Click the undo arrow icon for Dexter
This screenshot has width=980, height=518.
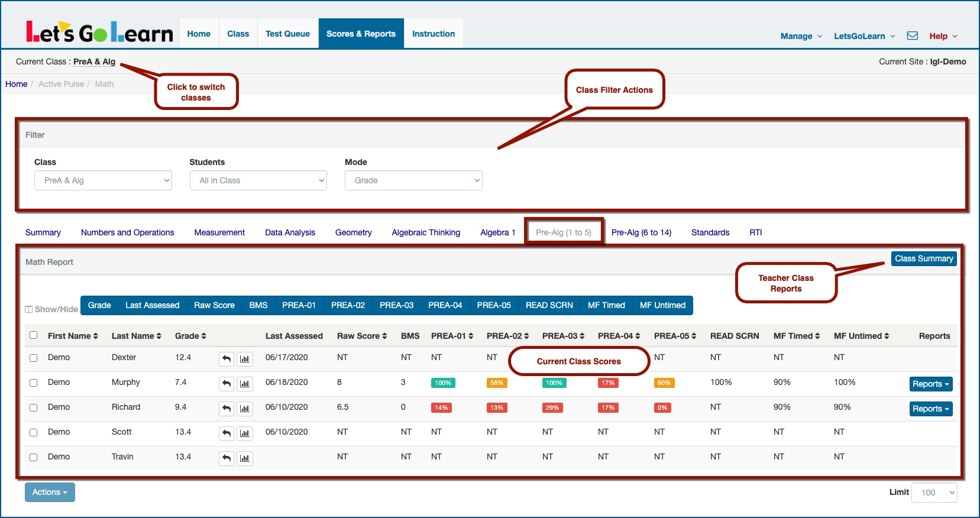(x=227, y=359)
